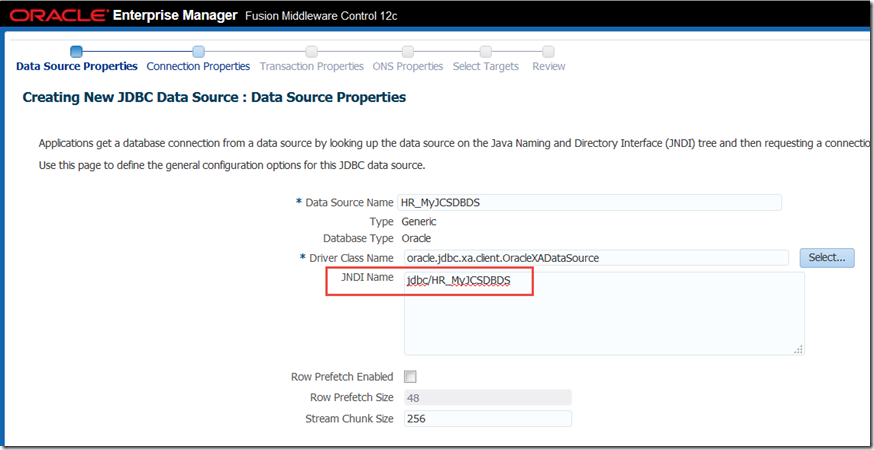Go to the Connection Properties step label
The width and height of the screenshot is (874, 450).
pyautogui.click(x=198, y=67)
